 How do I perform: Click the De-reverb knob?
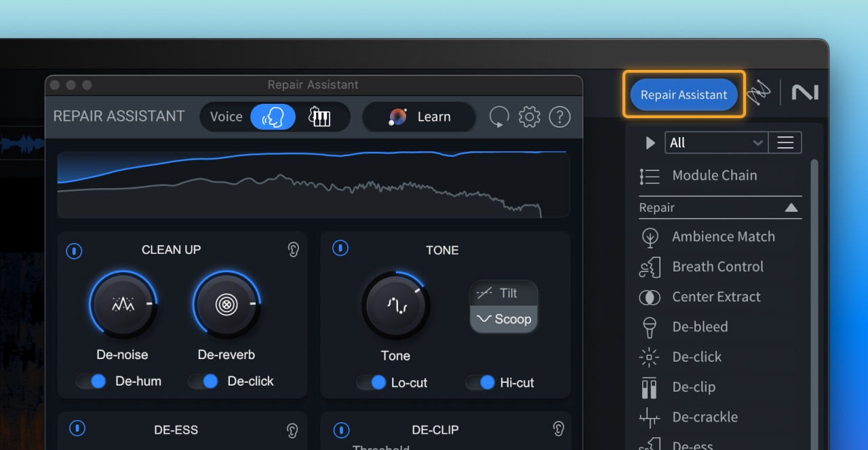tap(226, 305)
